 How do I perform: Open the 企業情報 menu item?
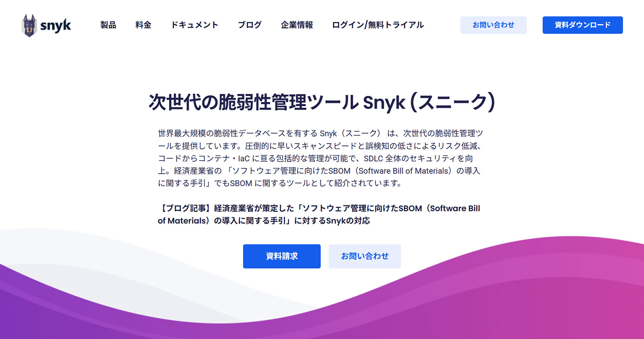coord(297,25)
